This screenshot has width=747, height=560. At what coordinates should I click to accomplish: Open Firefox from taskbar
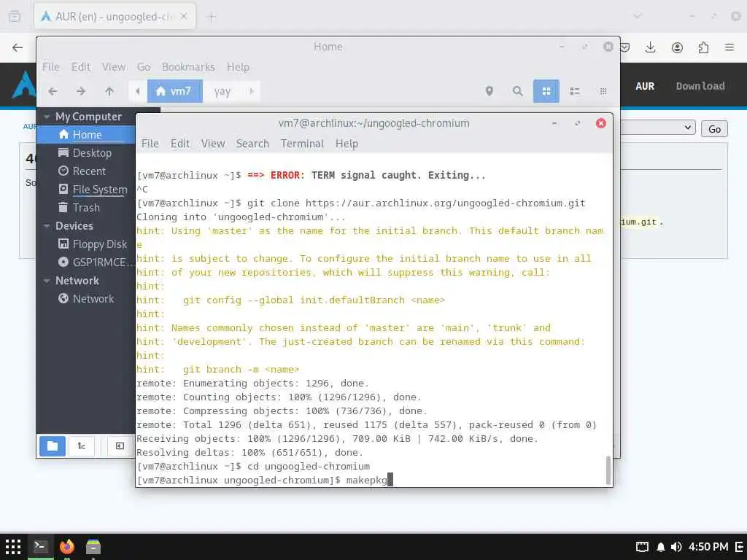(x=67, y=546)
